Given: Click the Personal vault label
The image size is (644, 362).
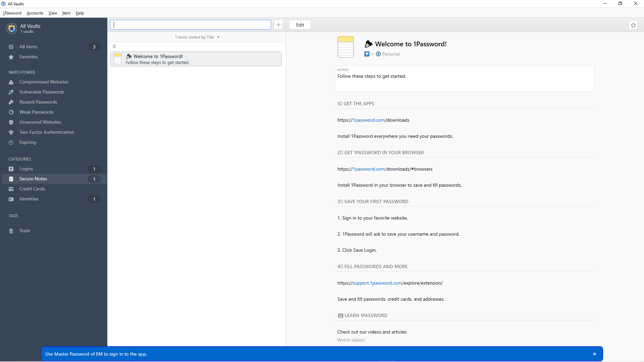Looking at the screenshot, I should pyautogui.click(x=391, y=54).
